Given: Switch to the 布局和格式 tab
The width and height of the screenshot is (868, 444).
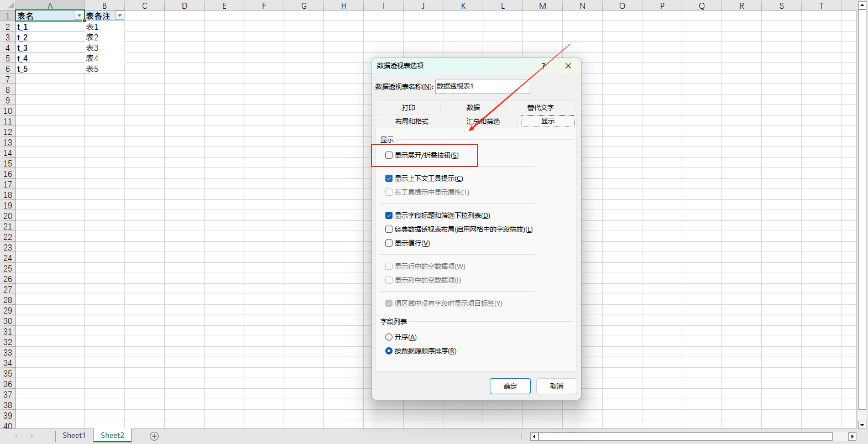Looking at the screenshot, I should click(x=411, y=122).
